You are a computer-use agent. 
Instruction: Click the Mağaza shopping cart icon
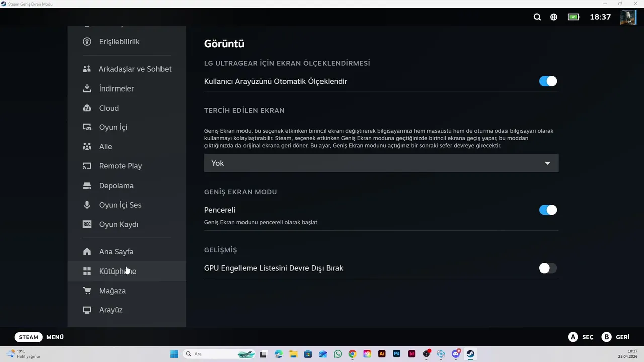coord(87,291)
